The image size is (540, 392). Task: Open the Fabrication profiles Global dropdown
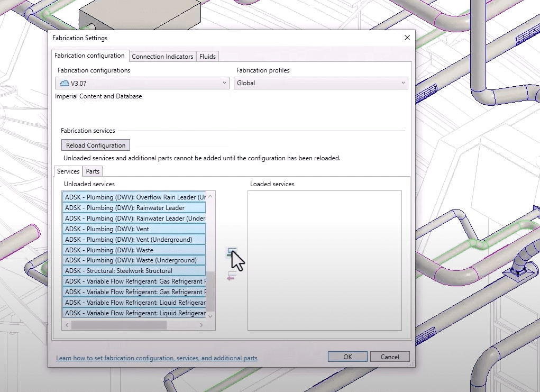coord(321,83)
